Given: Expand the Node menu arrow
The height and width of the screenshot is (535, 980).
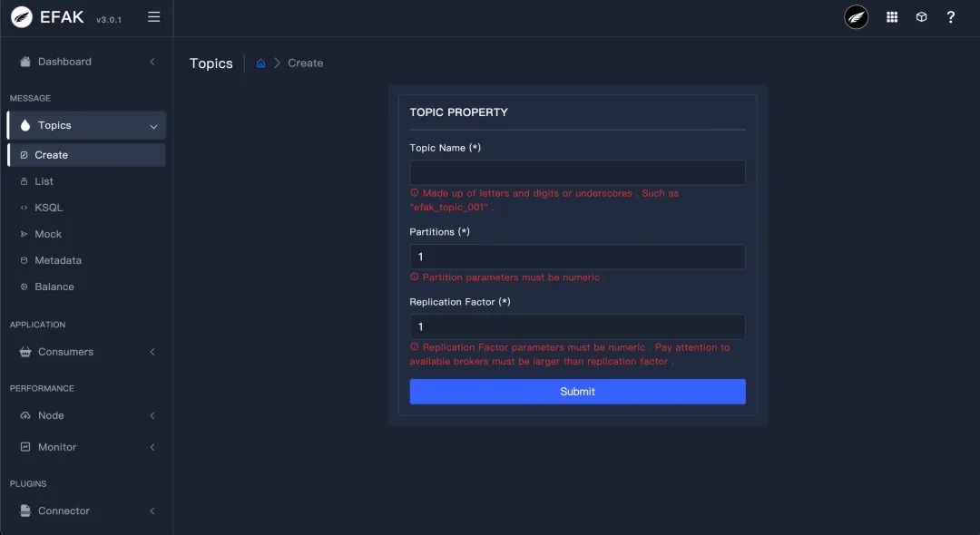Looking at the screenshot, I should tap(152, 415).
